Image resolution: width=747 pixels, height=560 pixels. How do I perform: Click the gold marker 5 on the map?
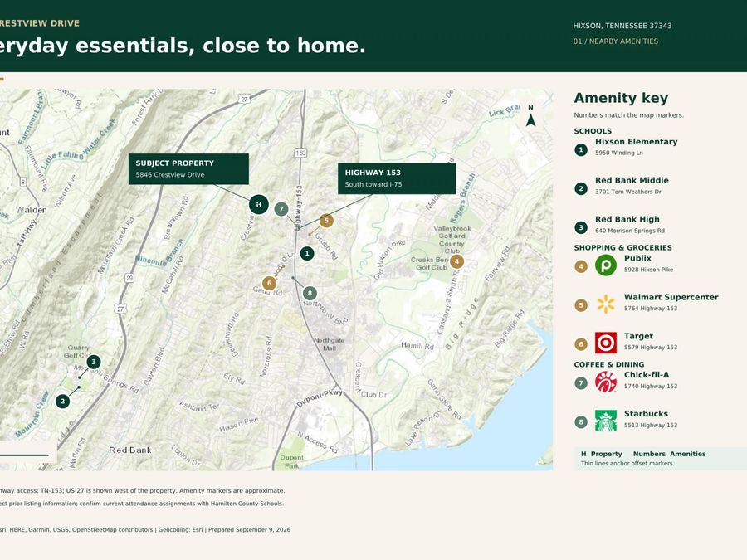(x=326, y=221)
